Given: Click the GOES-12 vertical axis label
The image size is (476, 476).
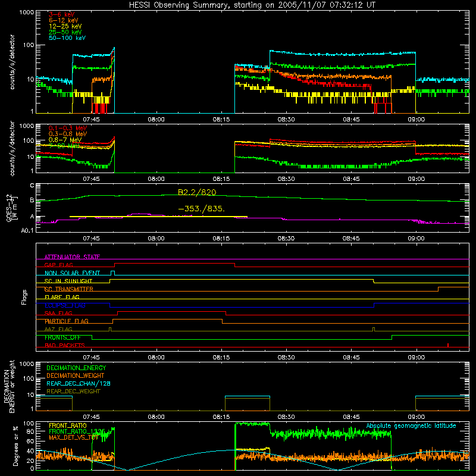Looking at the screenshot, I should (11, 208).
